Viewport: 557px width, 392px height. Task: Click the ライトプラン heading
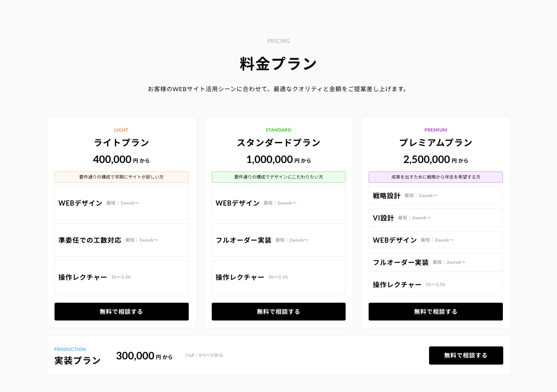point(121,143)
